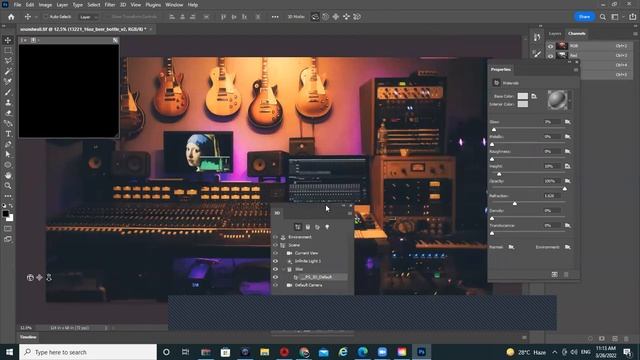Select the Roll 3D Object mode icon
Screen dimensions: 640x360
(325, 17)
